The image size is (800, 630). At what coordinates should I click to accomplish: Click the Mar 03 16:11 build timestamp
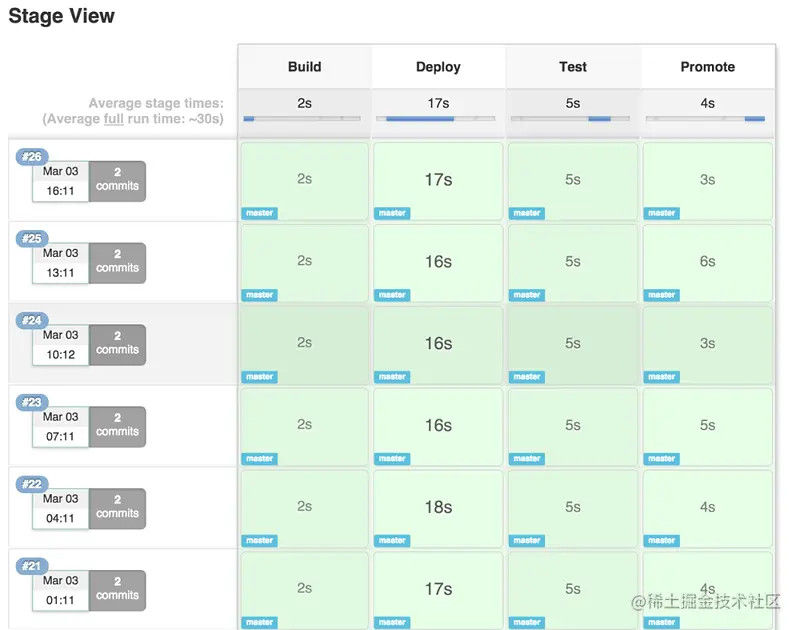point(60,181)
